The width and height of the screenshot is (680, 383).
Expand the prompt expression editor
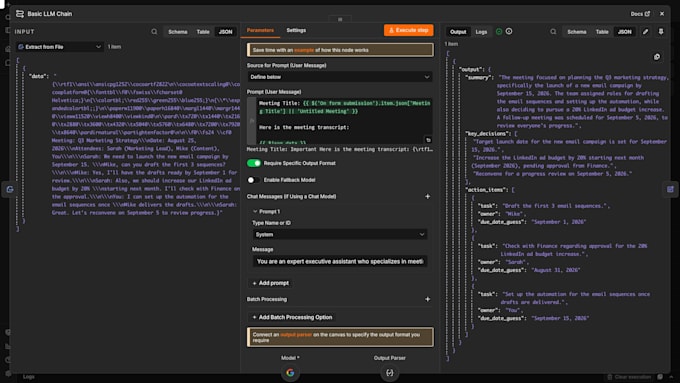[x=428, y=140]
